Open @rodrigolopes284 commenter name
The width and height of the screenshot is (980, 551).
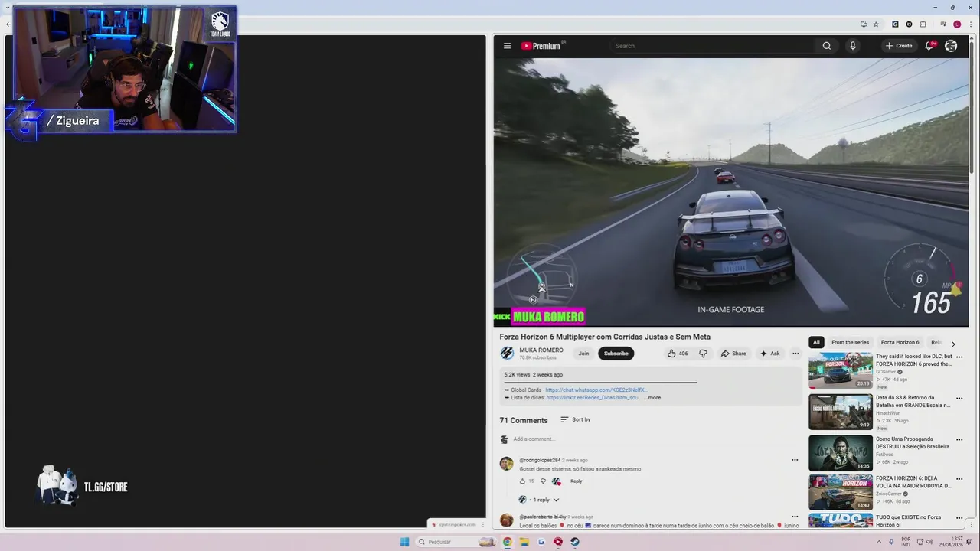[540, 460]
